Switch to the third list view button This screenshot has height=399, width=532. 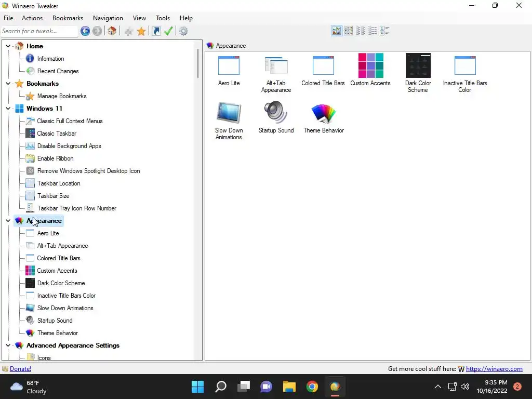coord(361,31)
